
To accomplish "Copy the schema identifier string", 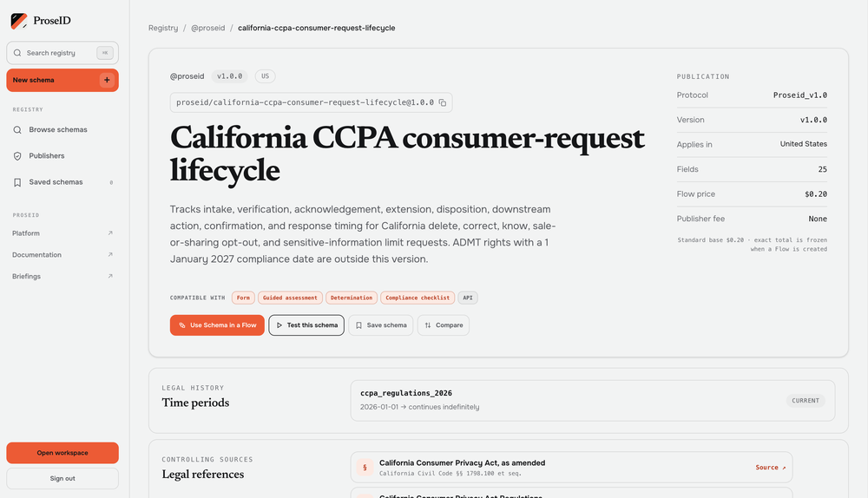I will [443, 102].
